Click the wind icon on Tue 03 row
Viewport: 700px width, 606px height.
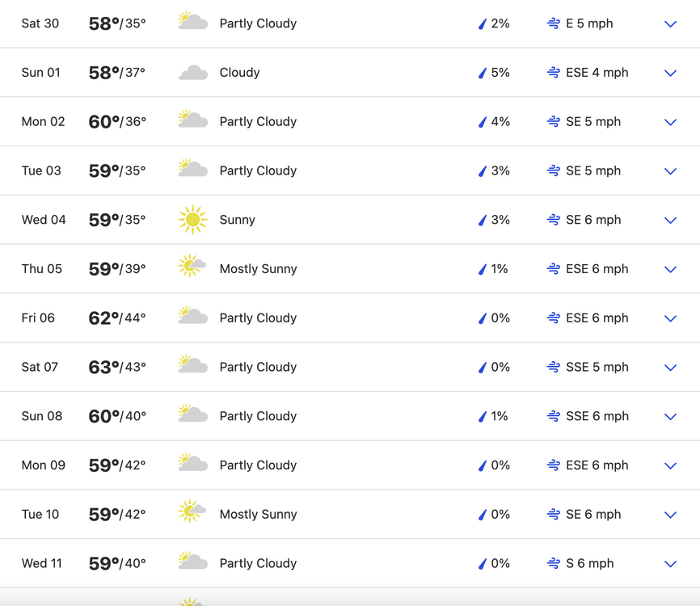(554, 170)
